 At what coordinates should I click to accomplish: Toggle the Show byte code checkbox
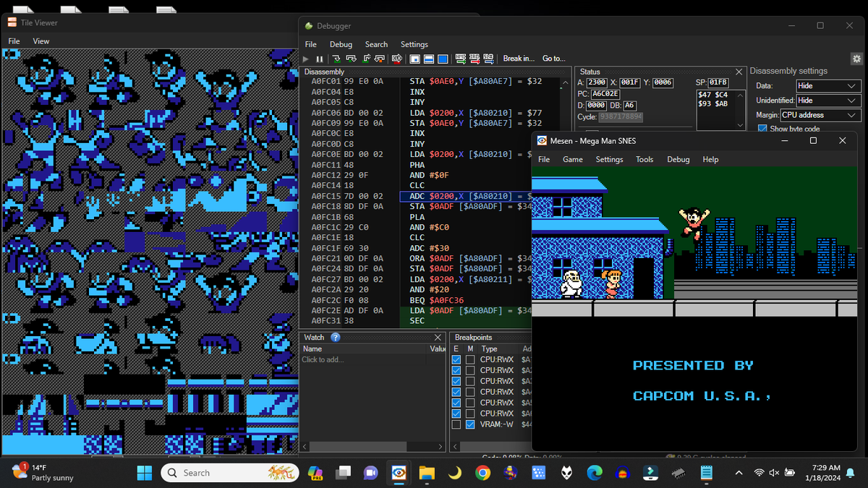(762, 129)
